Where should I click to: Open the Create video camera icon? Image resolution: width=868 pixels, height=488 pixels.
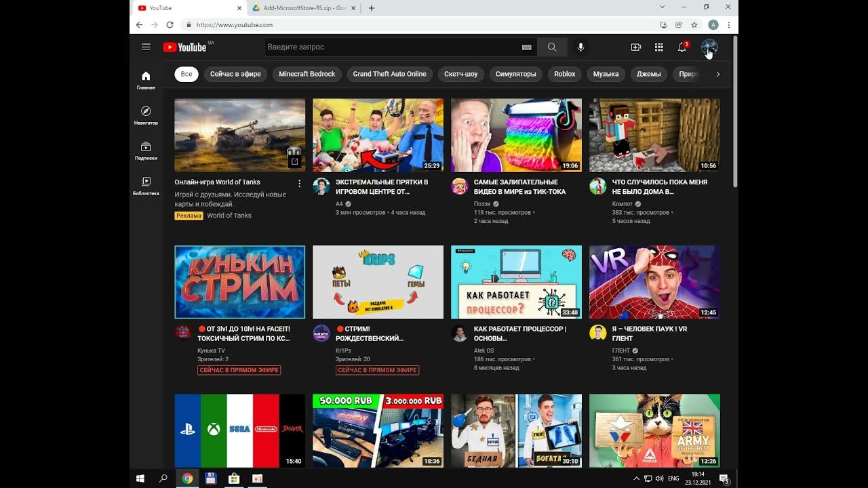click(x=636, y=47)
